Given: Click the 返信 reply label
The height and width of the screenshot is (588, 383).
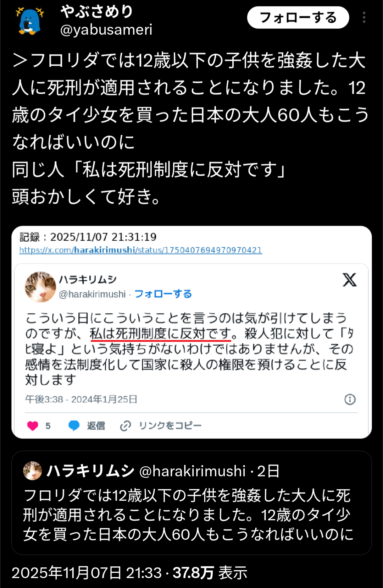Looking at the screenshot, I should click(96, 425).
